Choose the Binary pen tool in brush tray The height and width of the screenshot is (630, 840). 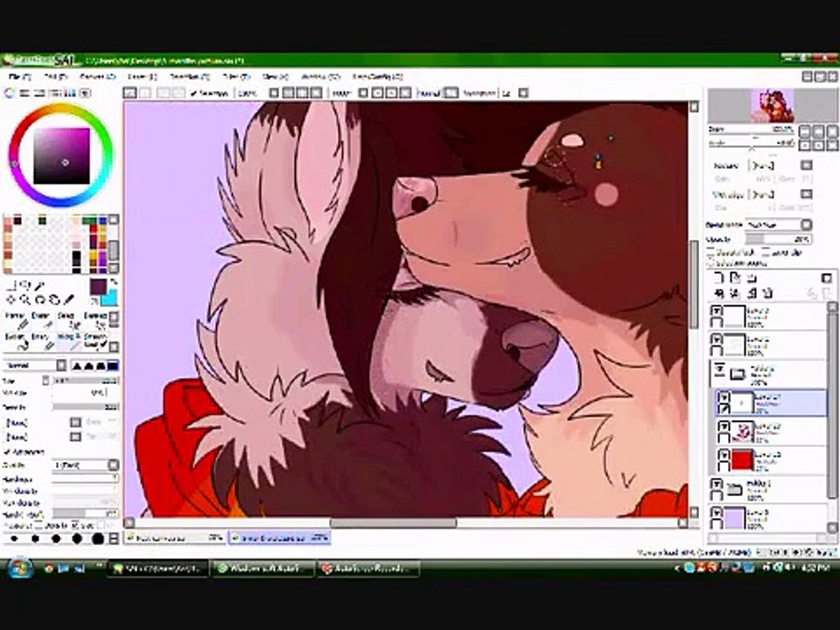pyautogui.click(x=42, y=342)
